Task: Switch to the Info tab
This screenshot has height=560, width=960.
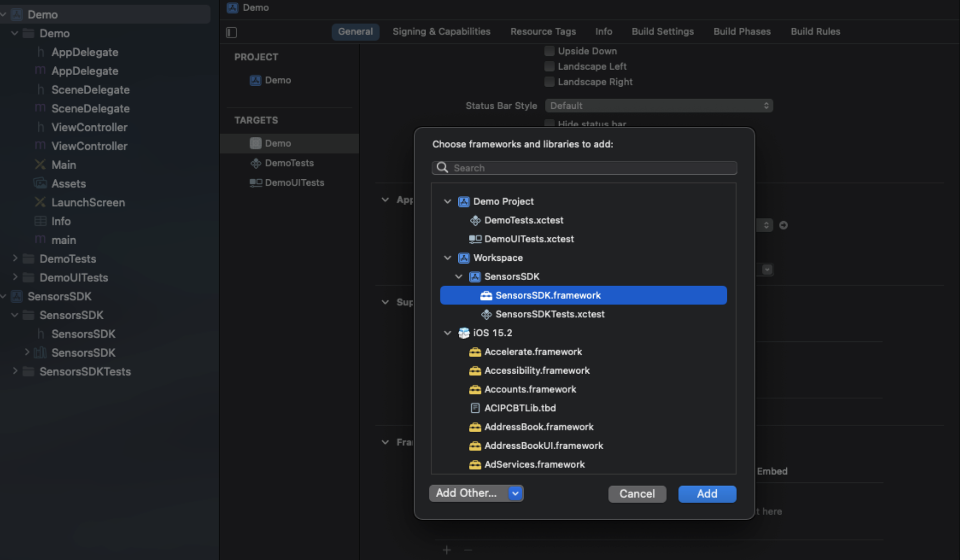Action: tap(603, 31)
